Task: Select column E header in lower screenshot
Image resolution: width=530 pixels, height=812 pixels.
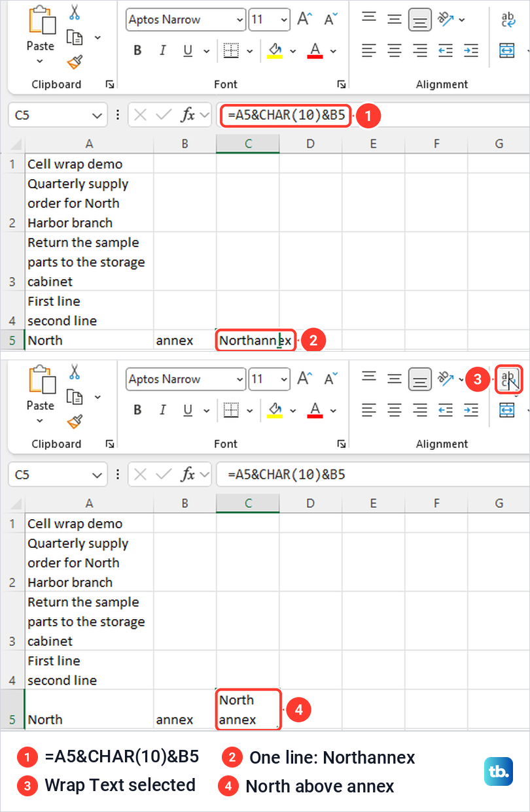Action: (373, 503)
